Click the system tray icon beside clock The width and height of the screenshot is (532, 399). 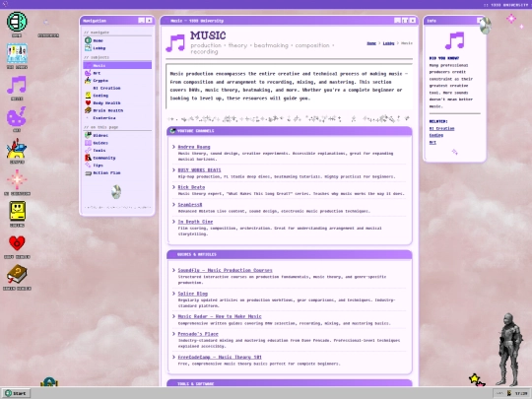(x=509, y=393)
